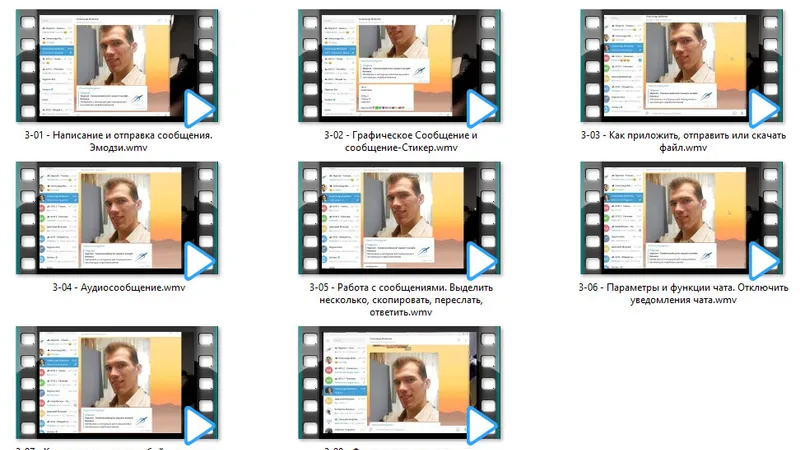Select file label '3-04 - Аудиосообщение.wmv'
Viewport: 800px width, 450px height.
[x=119, y=287]
